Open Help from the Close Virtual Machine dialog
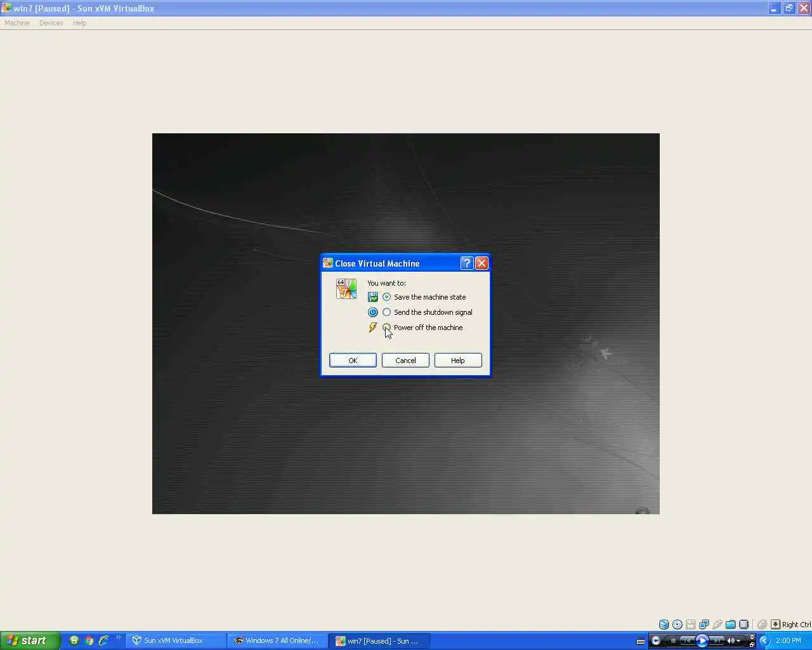812x650 pixels. [458, 361]
